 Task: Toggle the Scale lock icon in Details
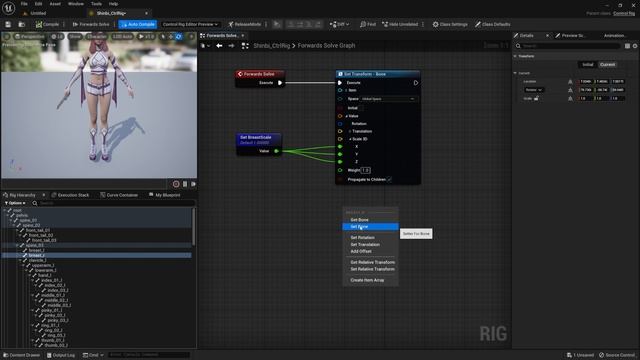(536, 98)
